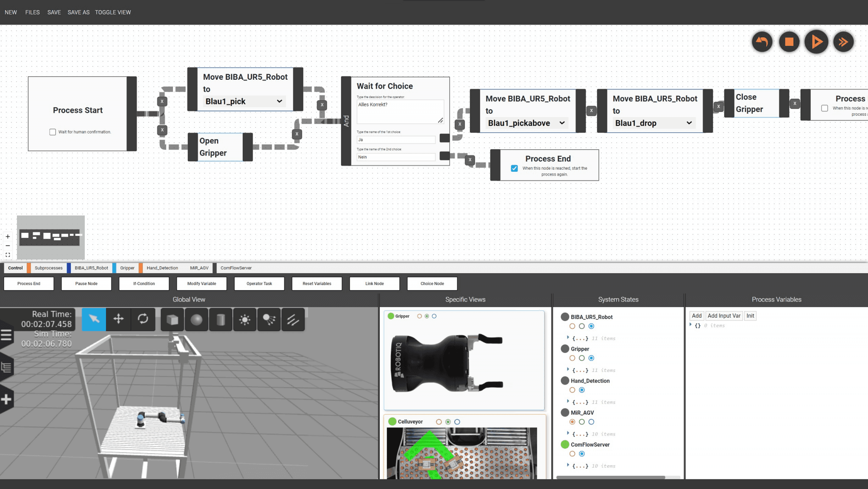Screen dimensions: 868x489
Task: Open the SAVE AS menu item
Action: [78, 12]
